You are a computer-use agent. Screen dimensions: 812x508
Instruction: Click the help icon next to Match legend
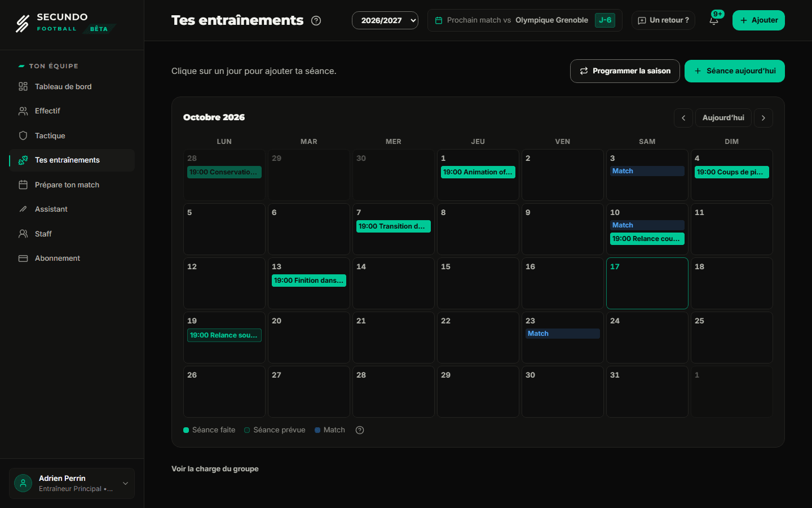pyautogui.click(x=360, y=430)
